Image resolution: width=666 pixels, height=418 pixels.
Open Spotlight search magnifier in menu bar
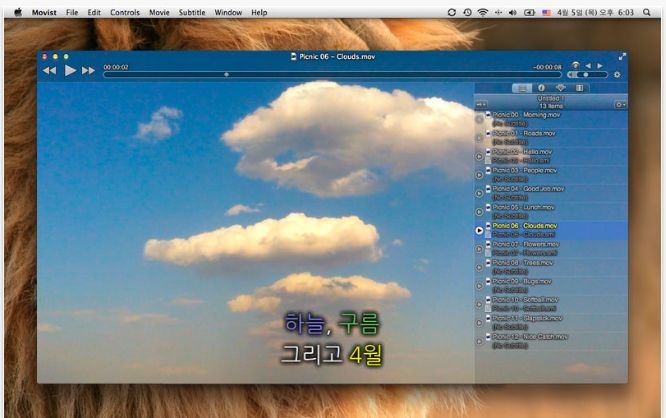646,12
